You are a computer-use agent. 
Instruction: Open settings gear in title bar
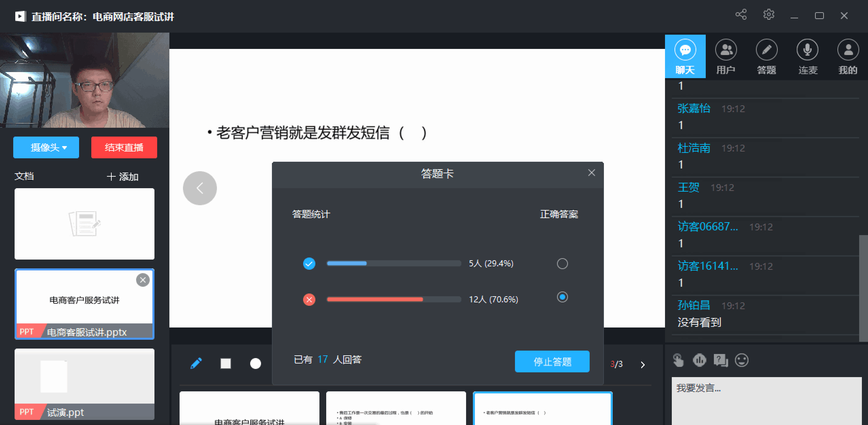coord(769,15)
